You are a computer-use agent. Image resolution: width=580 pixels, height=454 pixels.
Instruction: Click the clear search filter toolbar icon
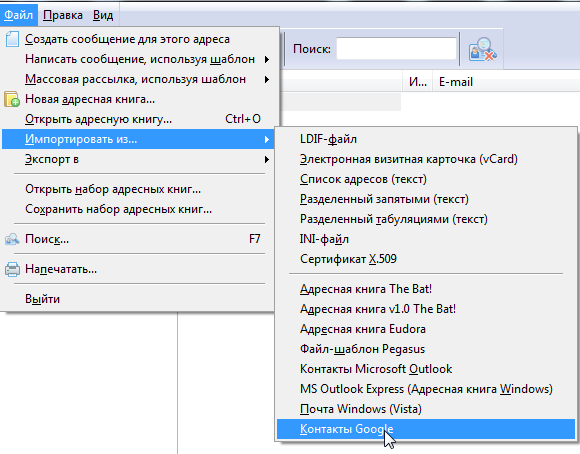[482, 49]
